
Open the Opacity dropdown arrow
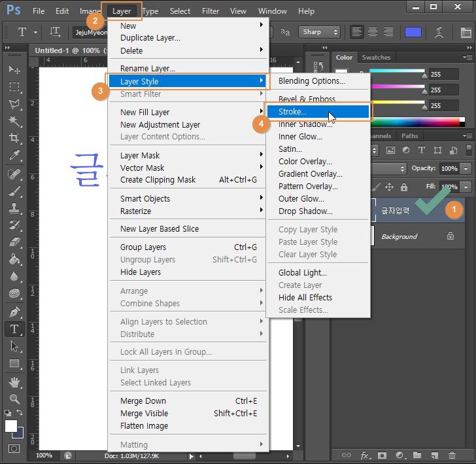tap(466, 169)
